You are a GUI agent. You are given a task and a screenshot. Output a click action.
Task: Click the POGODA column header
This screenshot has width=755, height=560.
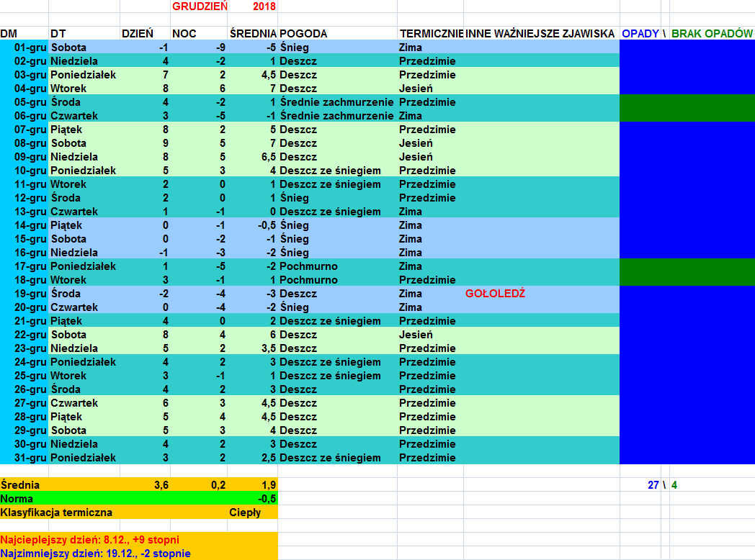pyautogui.click(x=303, y=34)
